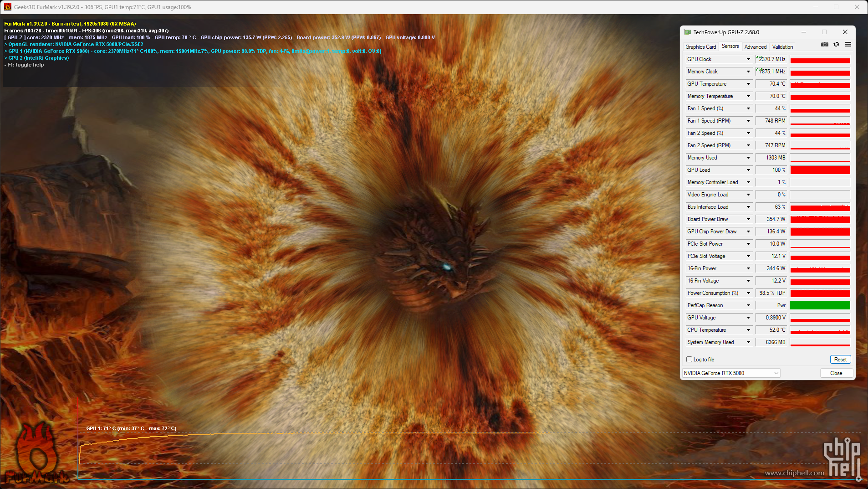Click the Close button in GPU-Z
This screenshot has width=868, height=489.
(x=836, y=373)
